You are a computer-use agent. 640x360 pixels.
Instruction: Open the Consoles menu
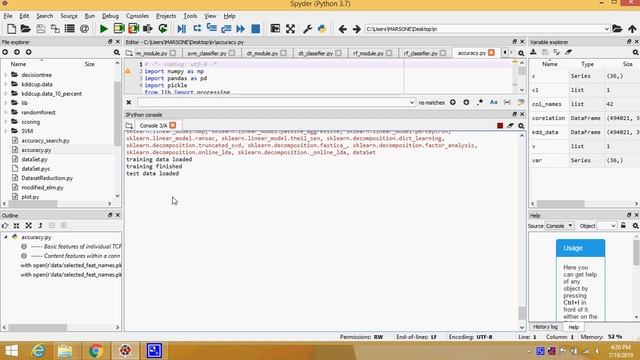pos(137,16)
